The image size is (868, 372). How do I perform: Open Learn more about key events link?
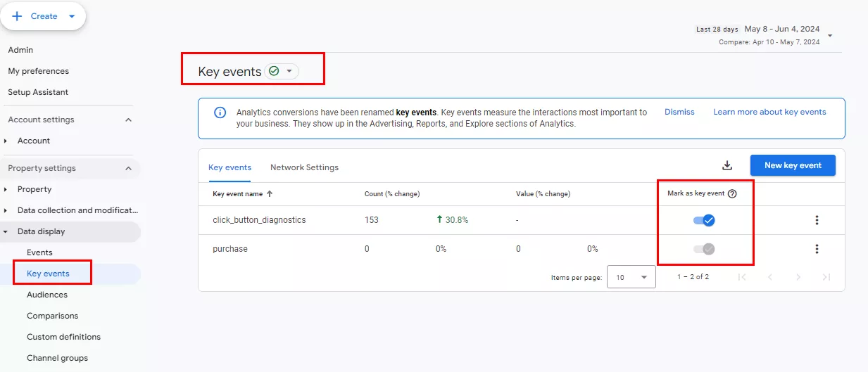[769, 112]
